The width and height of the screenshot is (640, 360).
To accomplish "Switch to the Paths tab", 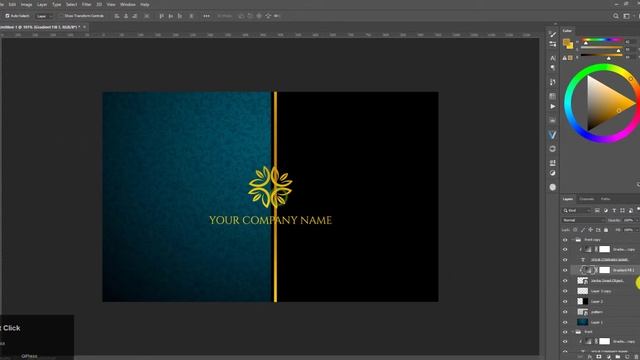I will click(605, 199).
